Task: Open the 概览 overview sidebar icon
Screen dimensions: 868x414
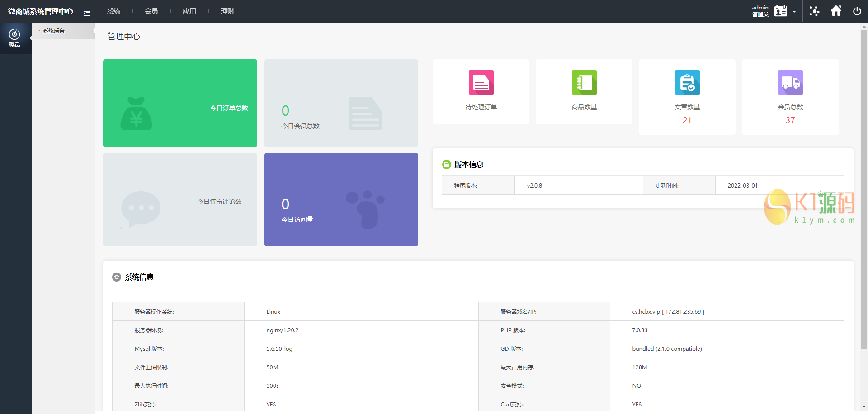Action: coord(15,38)
